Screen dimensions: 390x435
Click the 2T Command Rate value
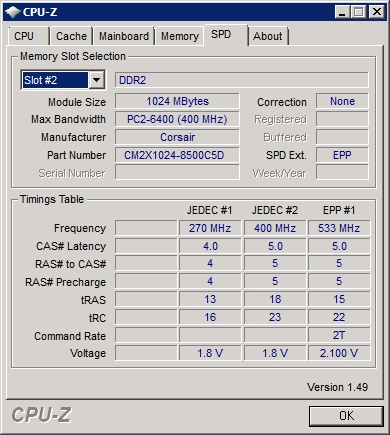point(339,335)
